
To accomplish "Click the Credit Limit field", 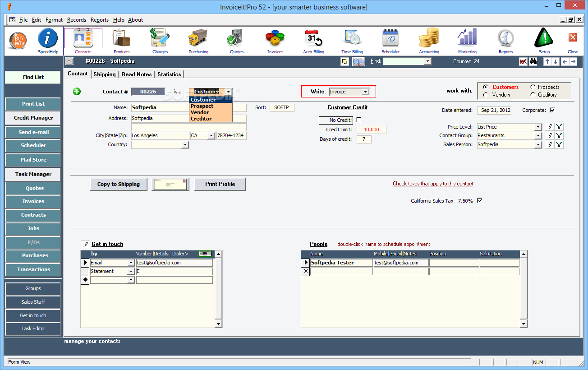I will pos(372,130).
